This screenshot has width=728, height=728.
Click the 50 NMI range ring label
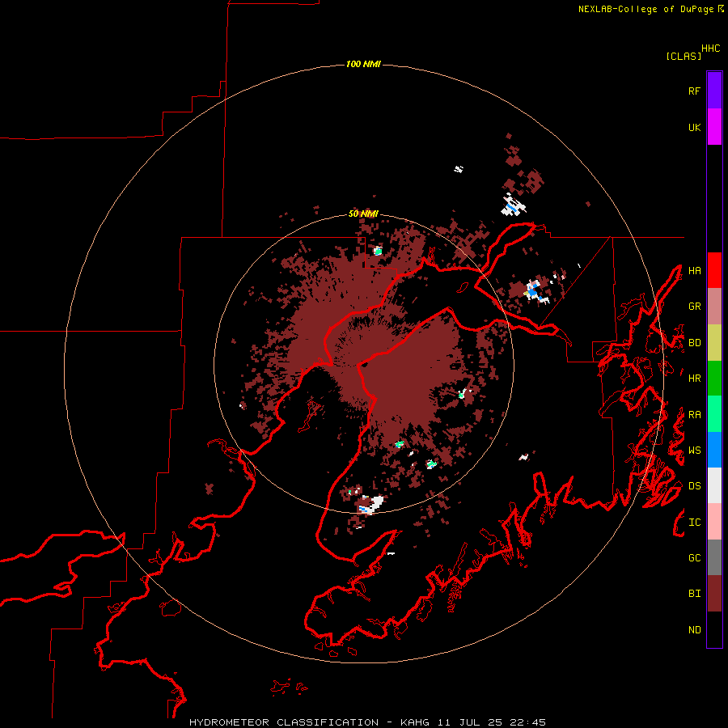[363, 214]
